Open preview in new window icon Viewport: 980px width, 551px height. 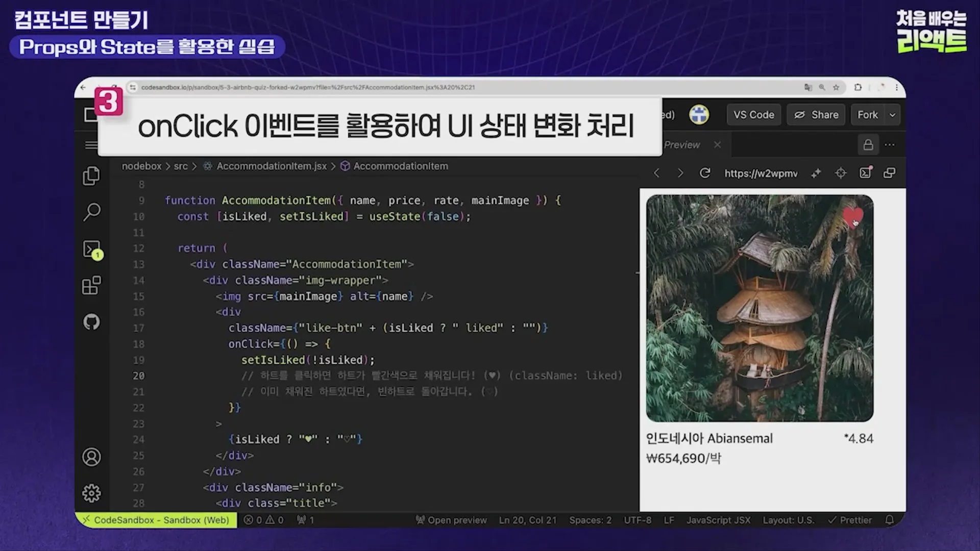890,173
